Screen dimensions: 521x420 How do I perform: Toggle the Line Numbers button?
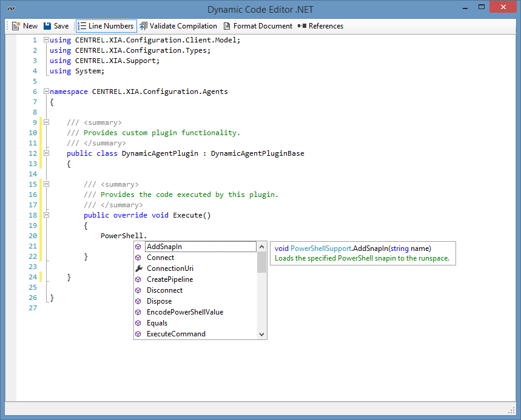pyautogui.click(x=106, y=26)
